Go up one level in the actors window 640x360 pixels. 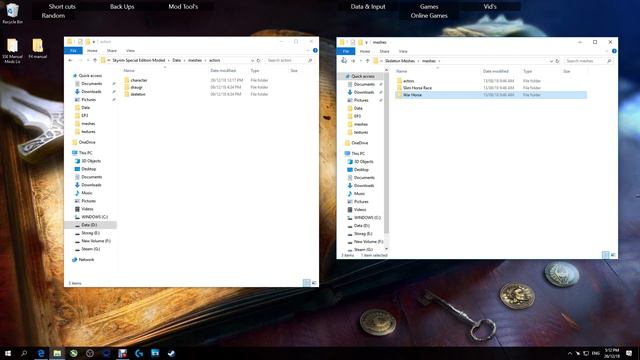tap(95, 60)
